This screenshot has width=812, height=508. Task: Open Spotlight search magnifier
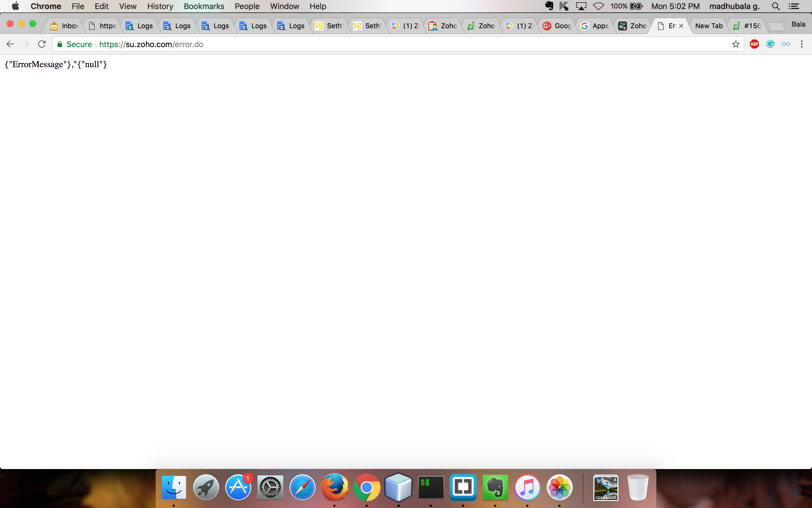[x=775, y=6]
